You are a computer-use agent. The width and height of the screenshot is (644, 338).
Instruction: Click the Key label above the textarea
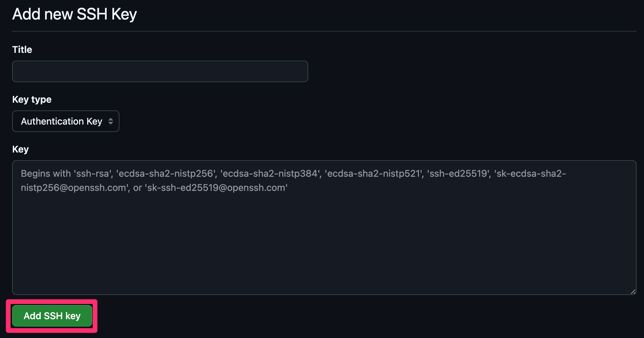point(20,149)
